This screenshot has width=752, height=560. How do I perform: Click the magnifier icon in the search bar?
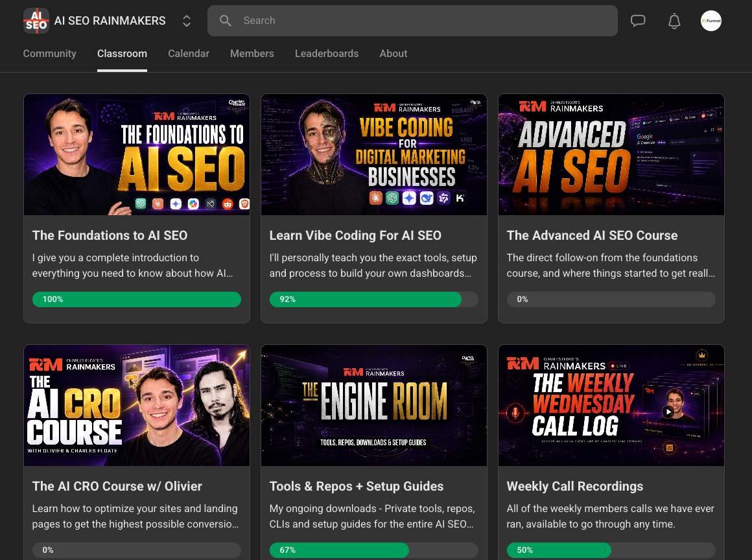coord(225,21)
